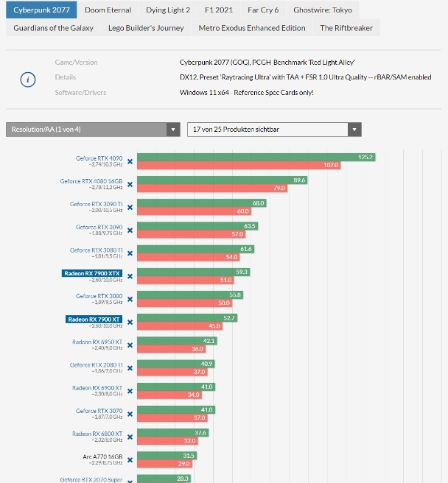Screen dimensions: 448x483
Task: Switch to The Riftbreaker tab
Action: pos(346,28)
